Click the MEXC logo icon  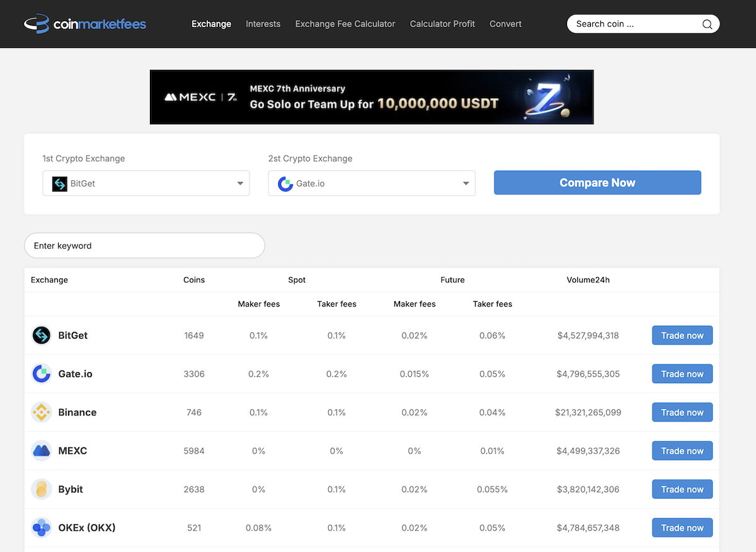click(42, 451)
